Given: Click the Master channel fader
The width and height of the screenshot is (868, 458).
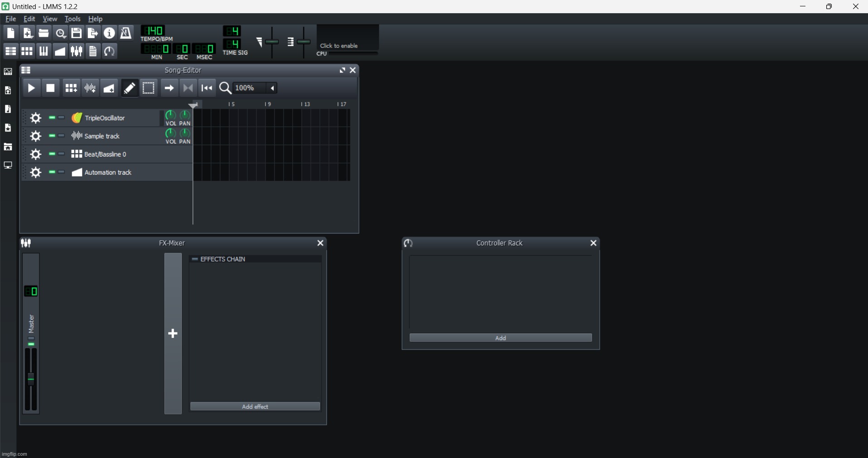Looking at the screenshot, I should coord(31,379).
